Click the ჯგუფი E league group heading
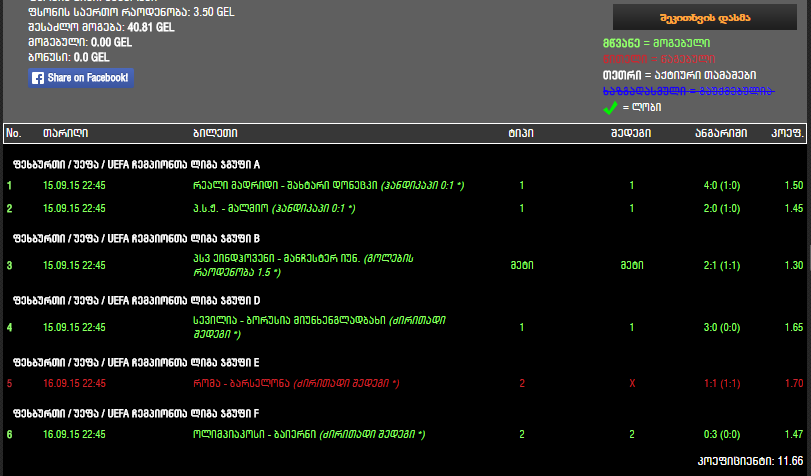The image size is (811, 476). (x=137, y=363)
